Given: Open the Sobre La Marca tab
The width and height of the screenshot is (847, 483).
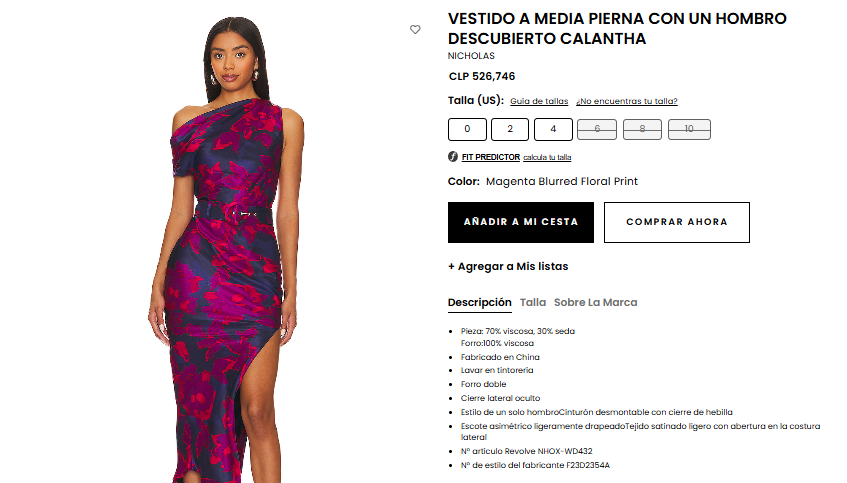Looking at the screenshot, I should 595,303.
